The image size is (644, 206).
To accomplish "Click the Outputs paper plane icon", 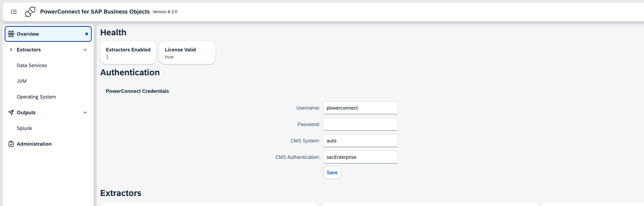I will coord(11,112).
